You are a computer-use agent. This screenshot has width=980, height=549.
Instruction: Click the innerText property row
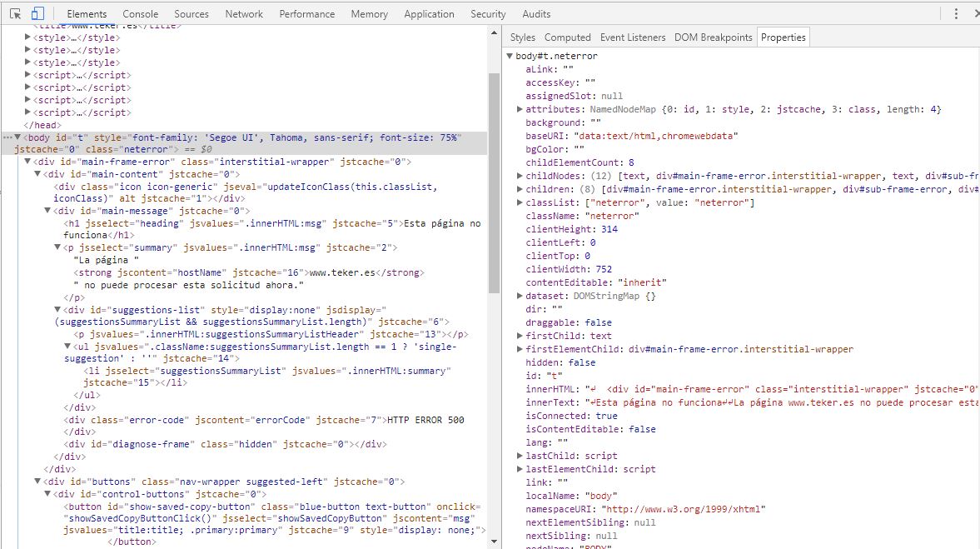[x=751, y=402]
